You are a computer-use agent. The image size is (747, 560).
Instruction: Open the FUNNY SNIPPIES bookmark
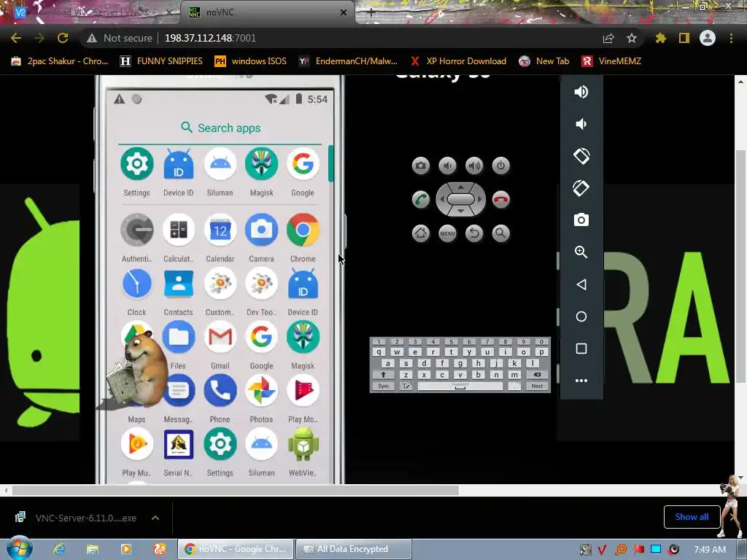pos(161,61)
